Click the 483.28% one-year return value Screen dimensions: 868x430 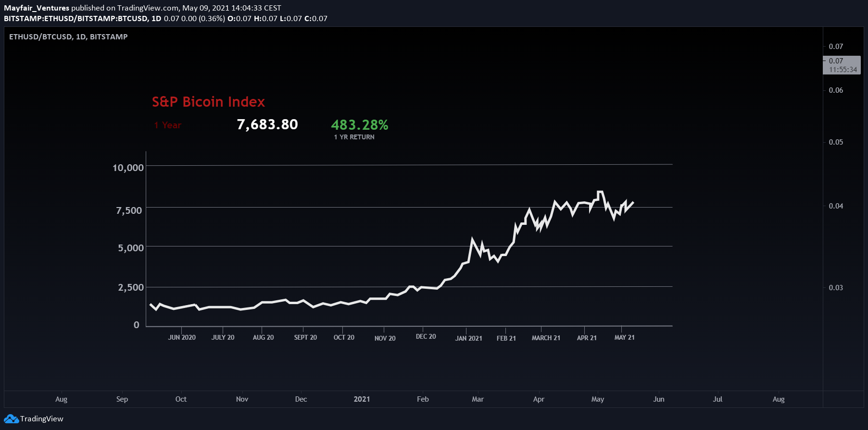point(359,125)
